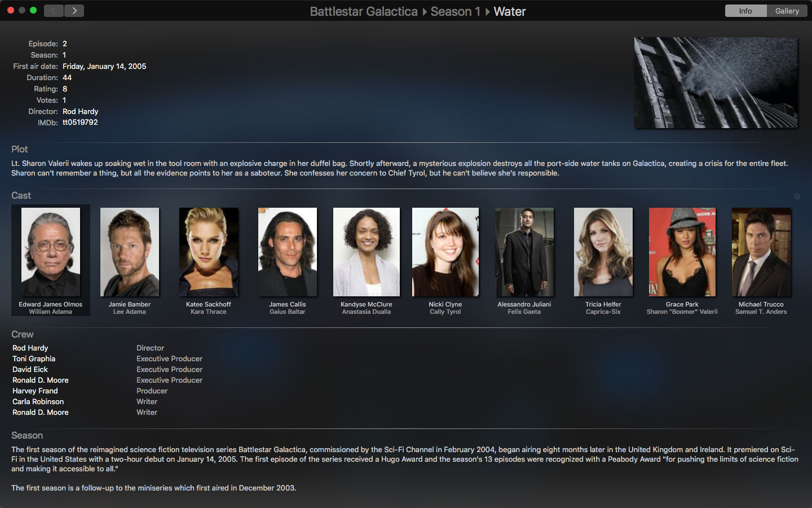The height and width of the screenshot is (508, 812).
Task: Click the plot summary paragraph
Action: (400, 168)
